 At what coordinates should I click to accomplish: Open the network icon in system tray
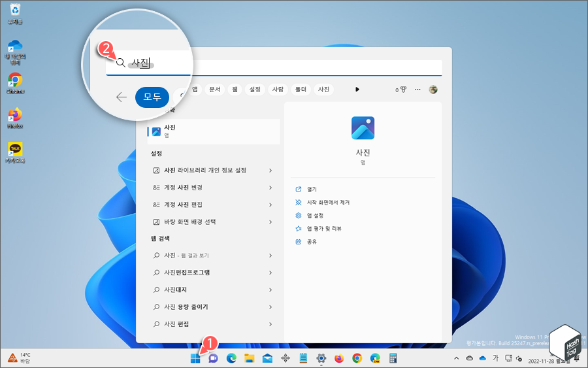click(508, 358)
